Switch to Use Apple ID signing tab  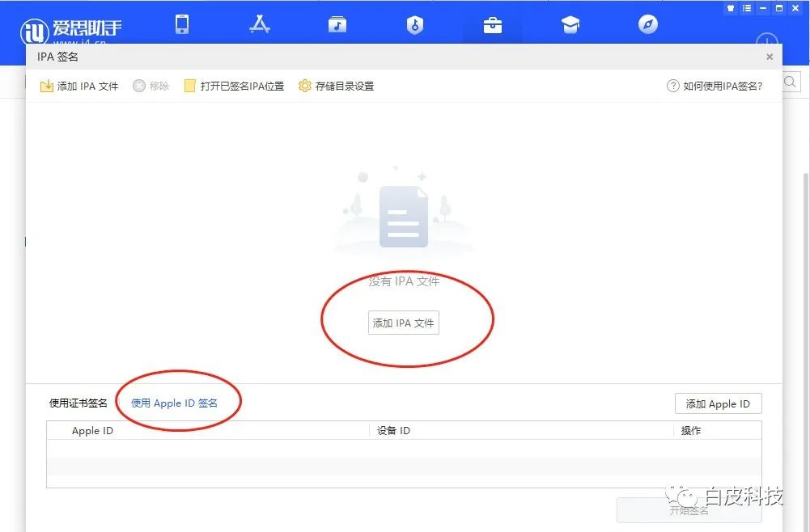[x=174, y=403]
